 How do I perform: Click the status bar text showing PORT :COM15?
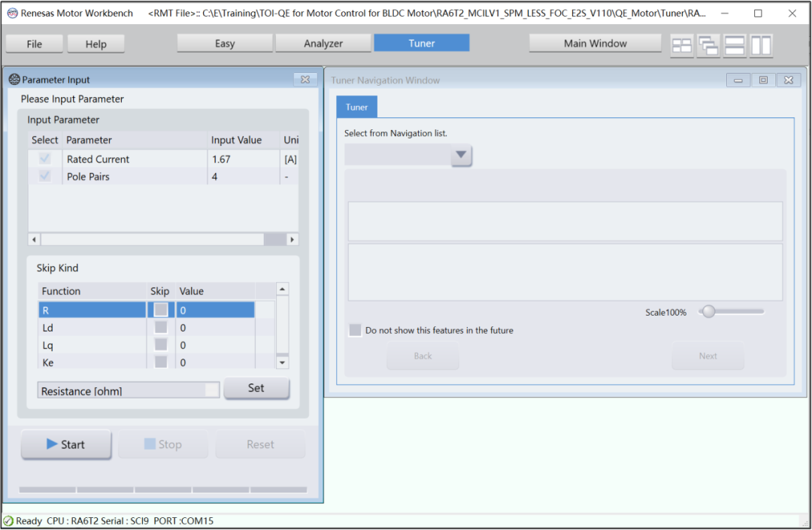tap(183, 521)
